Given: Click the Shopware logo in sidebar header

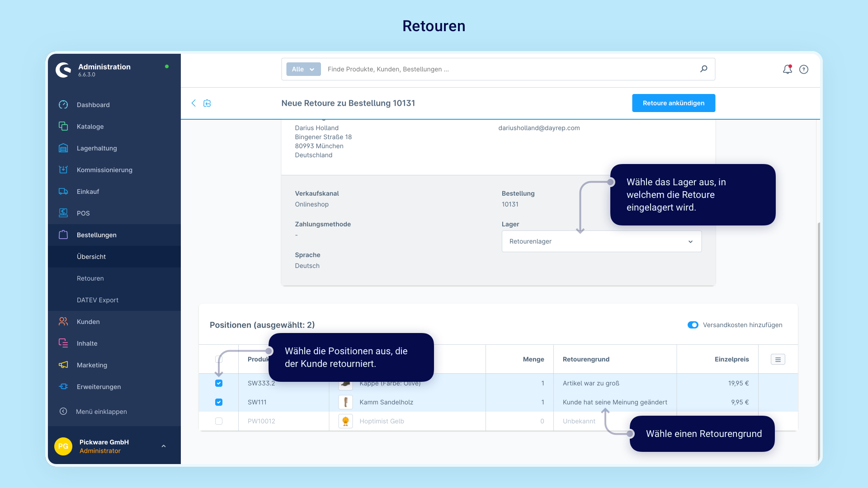Looking at the screenshot, I should (x=63, y=70).
